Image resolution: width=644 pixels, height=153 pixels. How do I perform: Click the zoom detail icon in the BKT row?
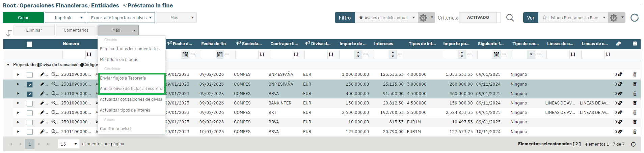point(54,113)
